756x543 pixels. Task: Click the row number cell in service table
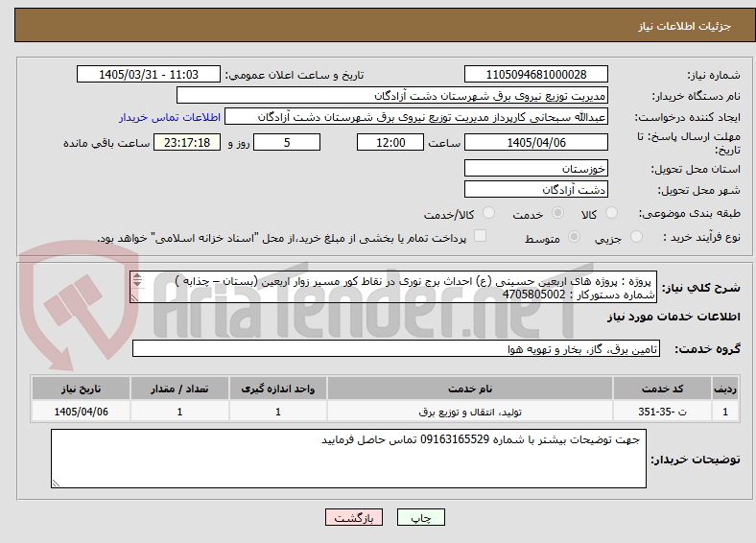click(x=725, y=412)
